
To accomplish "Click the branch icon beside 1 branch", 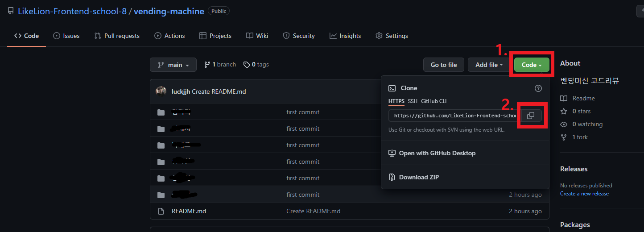I will [x=207, y=65].
